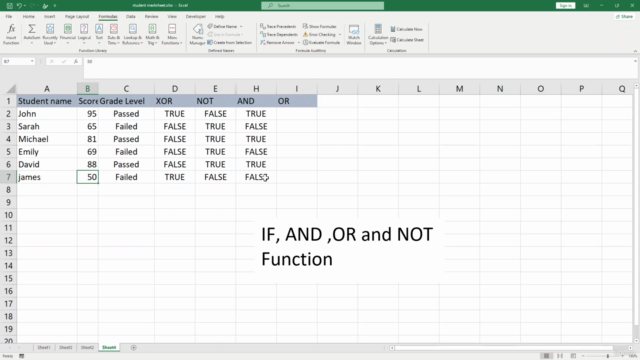This screenshot has height=360, width=640.
Task: Select cell with 'Michael'
Action: 47,139
